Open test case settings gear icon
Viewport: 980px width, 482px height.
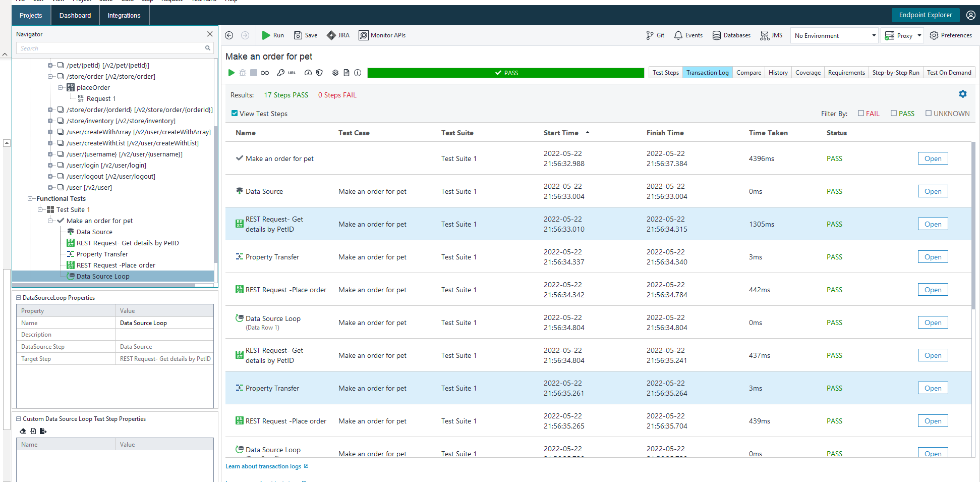tap(335, 73)
